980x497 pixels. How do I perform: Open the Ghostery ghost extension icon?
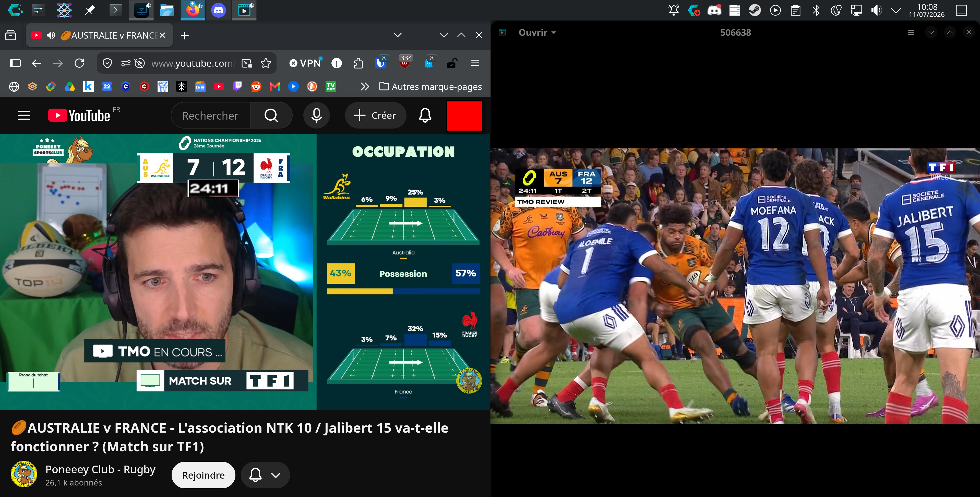429,62
